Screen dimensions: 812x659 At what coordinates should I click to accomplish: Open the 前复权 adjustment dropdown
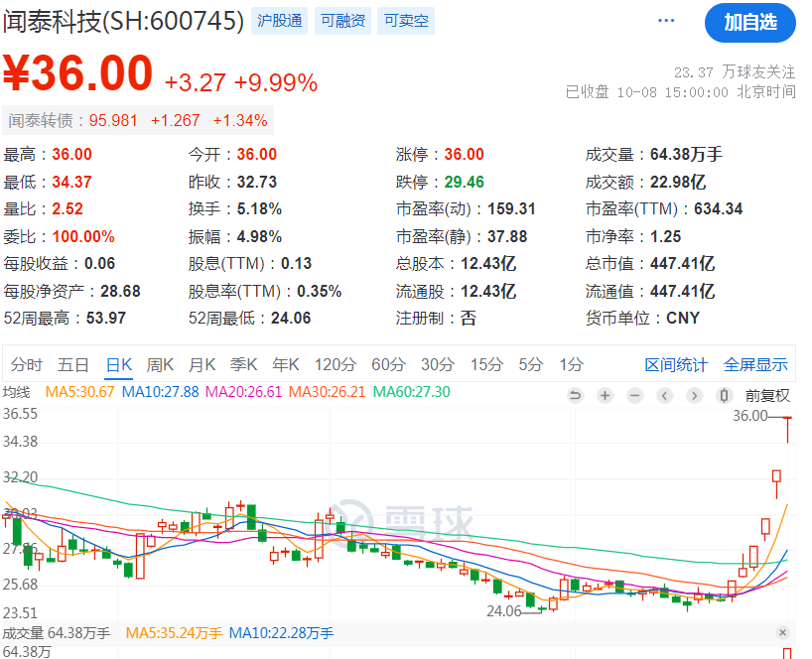coord(767,396)
